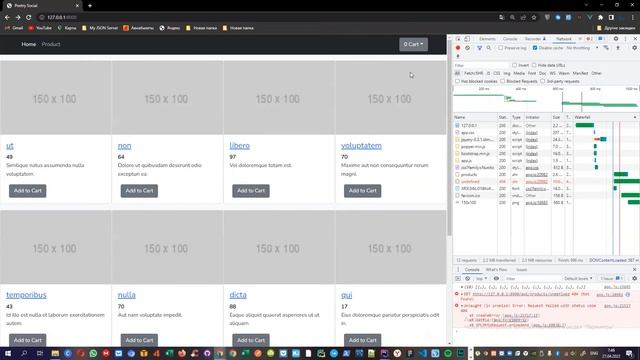The width and height of the screenshot is (640, 360).
Task: Open the 0 Cart dropdown
Action: coord(413,44)
